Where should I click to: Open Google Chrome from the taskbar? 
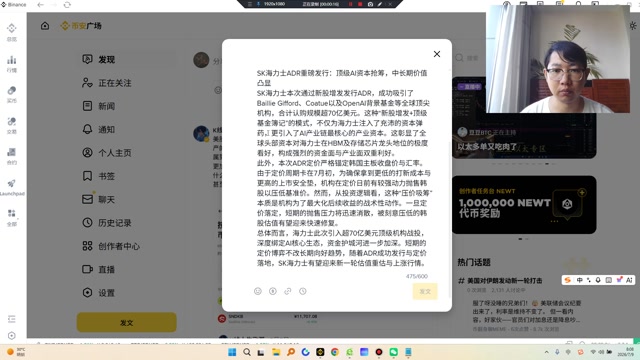pos(335,352)
